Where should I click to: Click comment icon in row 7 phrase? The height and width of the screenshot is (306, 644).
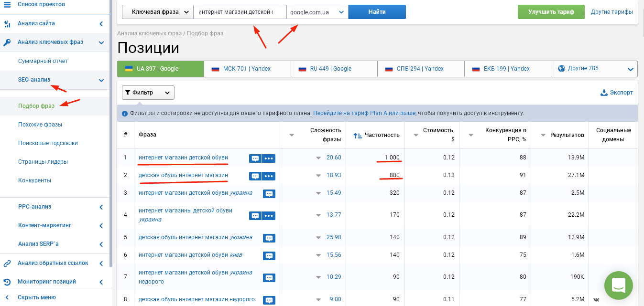[269, 277]
